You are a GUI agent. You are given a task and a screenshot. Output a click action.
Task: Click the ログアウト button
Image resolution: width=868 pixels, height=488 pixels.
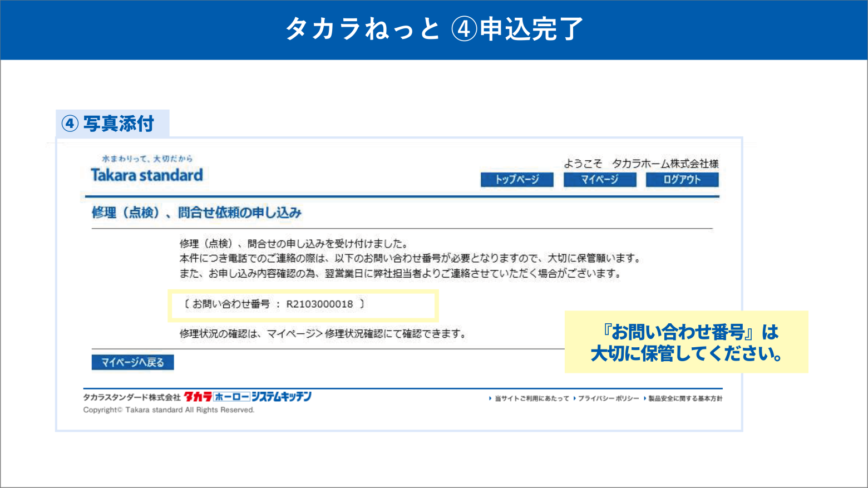[x=682, y=180]
